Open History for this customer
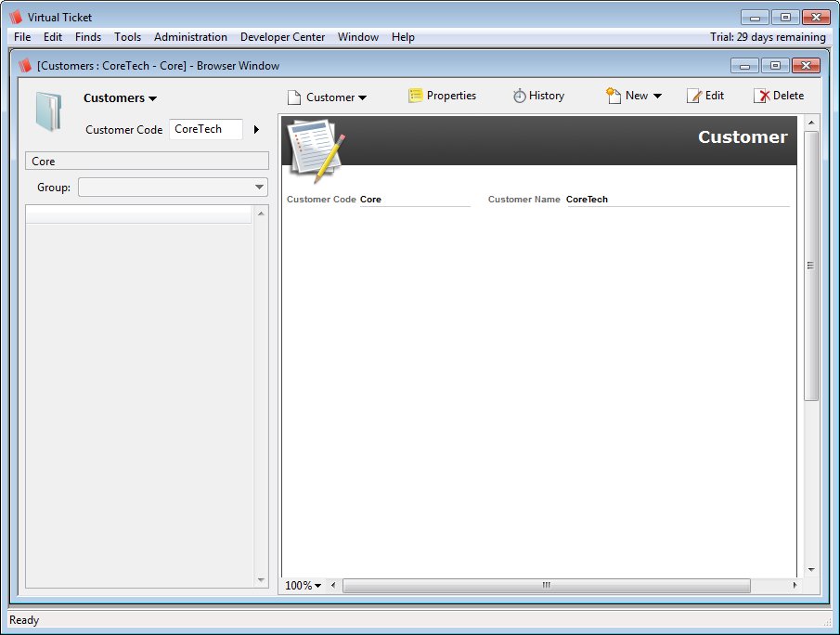Image resolution: width=840 pixels, height=635 pixels. (x=538, y=96)
